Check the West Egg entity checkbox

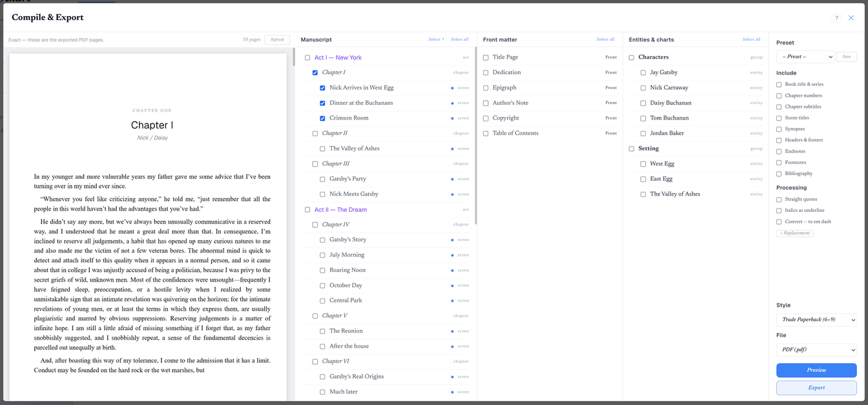tap(643, 164)
